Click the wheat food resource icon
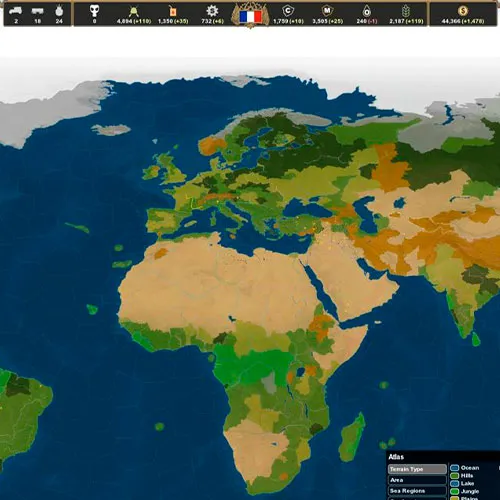 pyautogui.click(x=406, y=11)
